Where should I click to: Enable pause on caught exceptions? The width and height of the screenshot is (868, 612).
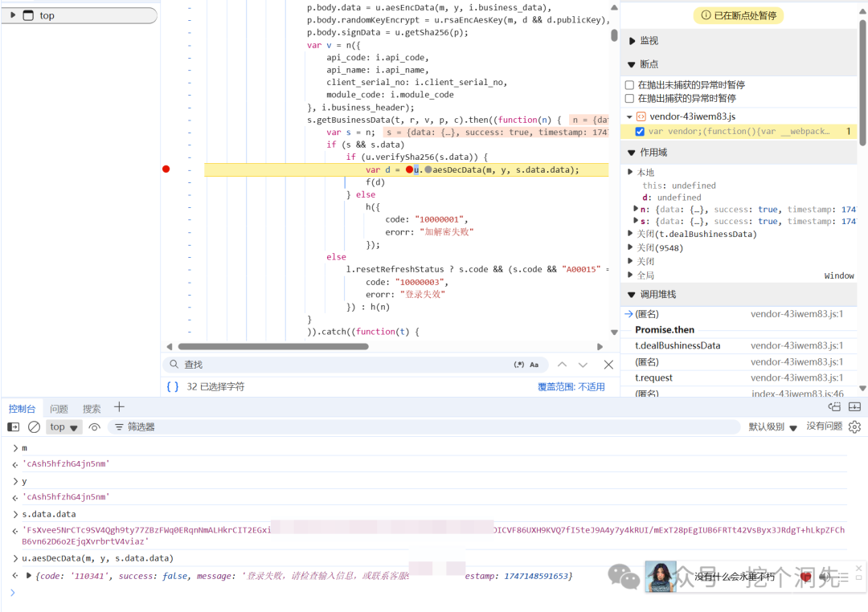coord(629,99)
